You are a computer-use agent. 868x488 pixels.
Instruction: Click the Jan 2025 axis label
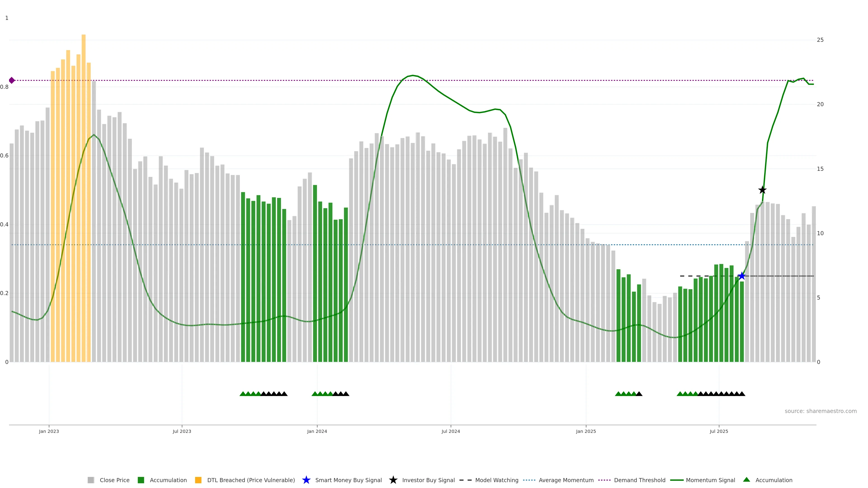586,431
